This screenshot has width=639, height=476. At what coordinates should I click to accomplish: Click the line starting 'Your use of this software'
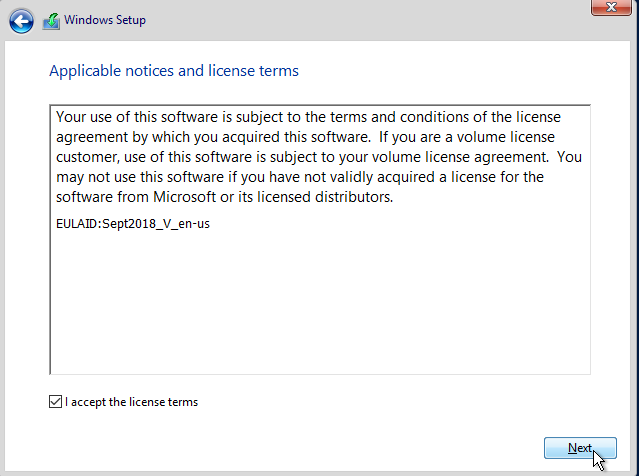click(308, 117)
